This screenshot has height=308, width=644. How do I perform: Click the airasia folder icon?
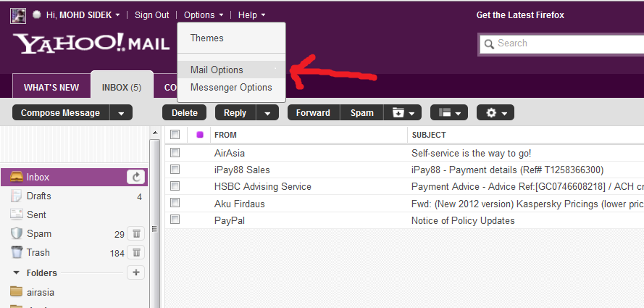click(x=16, y=291)
